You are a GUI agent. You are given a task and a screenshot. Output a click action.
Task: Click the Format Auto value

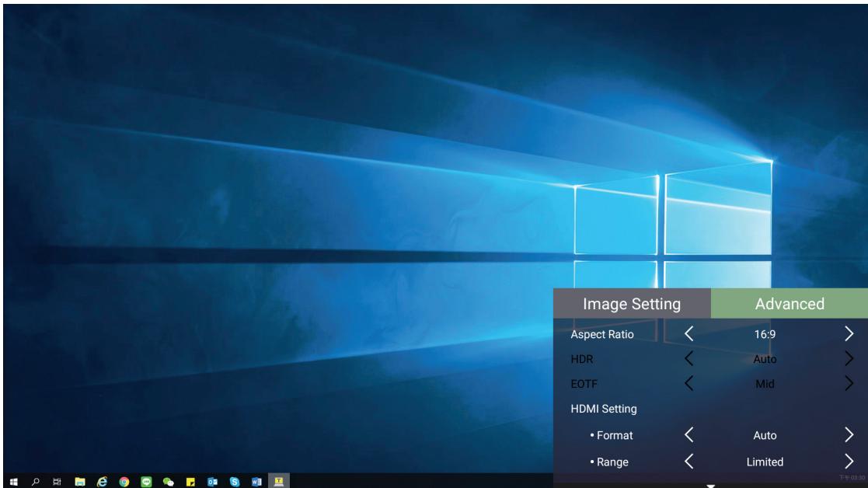click(x=765, y=435)
